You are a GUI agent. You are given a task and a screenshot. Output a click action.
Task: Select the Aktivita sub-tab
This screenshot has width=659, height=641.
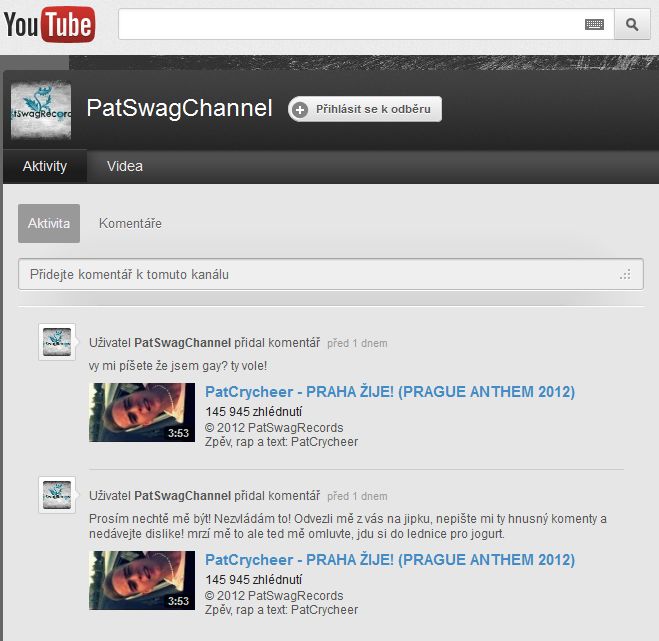pos(49,223)
